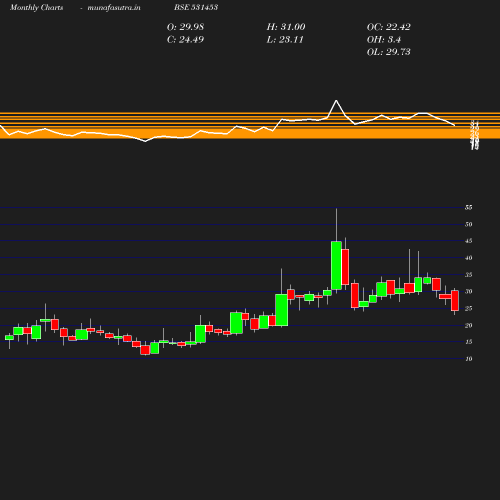Image resolution: width=500 pixels, height=500 pixels.
Task: Click the 10 price axis label
Action: 469,359
